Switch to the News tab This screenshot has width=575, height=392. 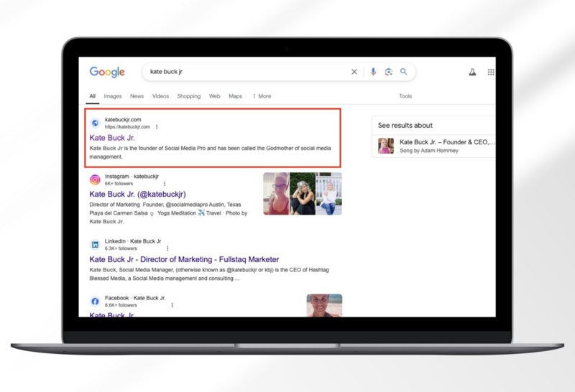pyautogui.click(x=137, y=96)
